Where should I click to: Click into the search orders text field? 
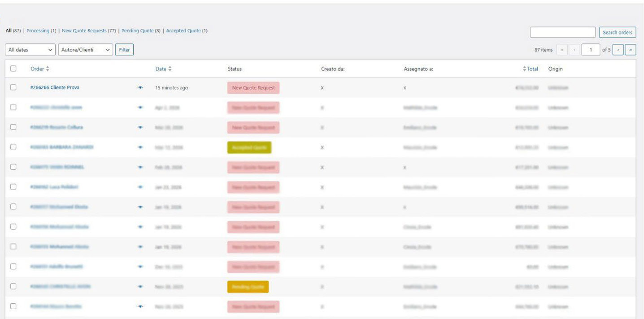click(x=563, y=32)
